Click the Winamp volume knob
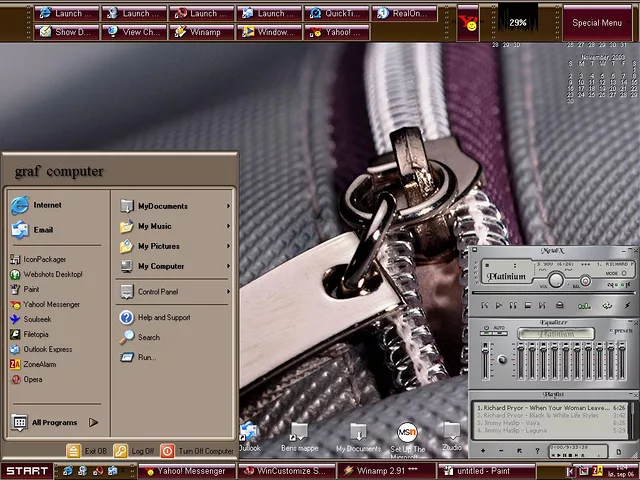The image size is (640, 480). tap(555, 281)
